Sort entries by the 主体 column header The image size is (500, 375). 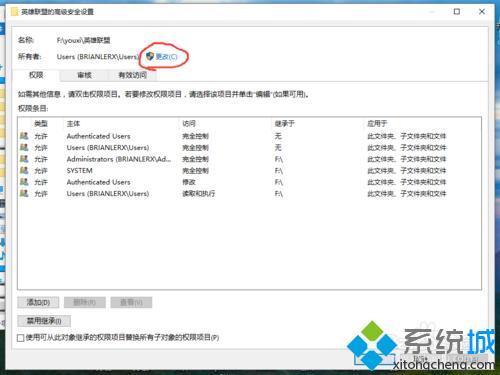point(73,124)
